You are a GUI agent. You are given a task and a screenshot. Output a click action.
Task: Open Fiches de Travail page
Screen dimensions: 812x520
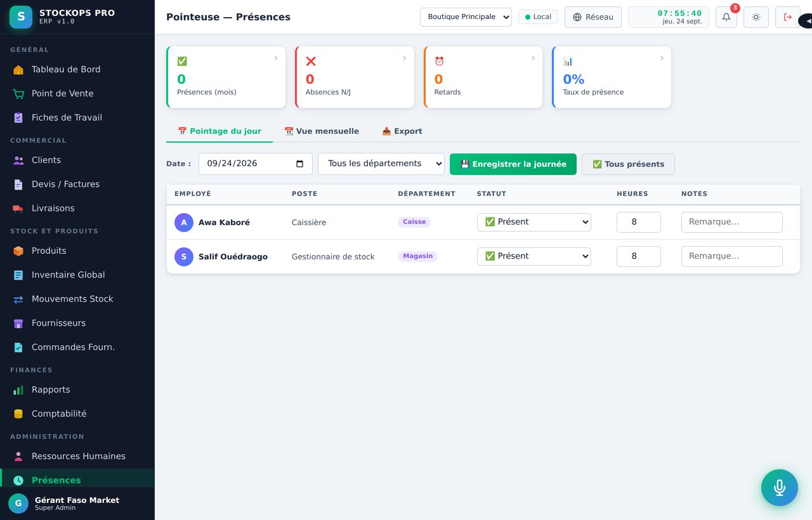coord(77,117)
